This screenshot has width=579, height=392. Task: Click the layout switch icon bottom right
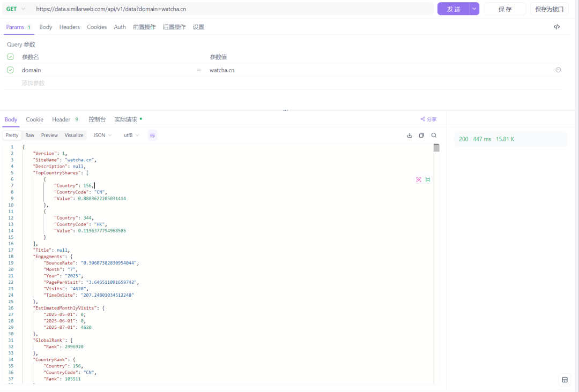[565, 380]
